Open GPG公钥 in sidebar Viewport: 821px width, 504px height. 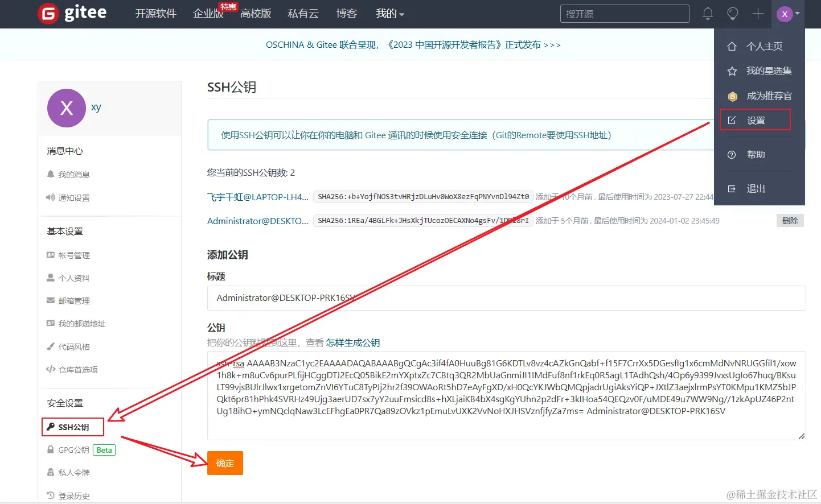pos(73,450)
